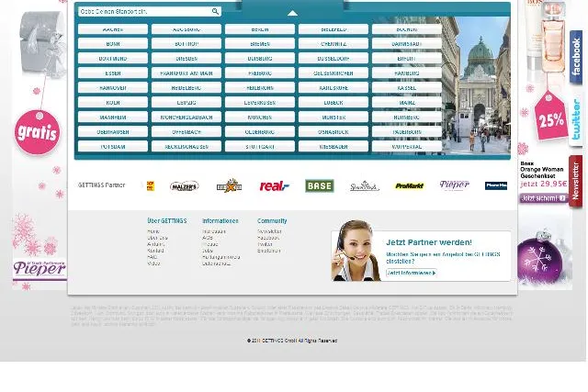Pick Düsseldorf city button
The height and width of the screenshot is (392, 588).
point(334,59)
